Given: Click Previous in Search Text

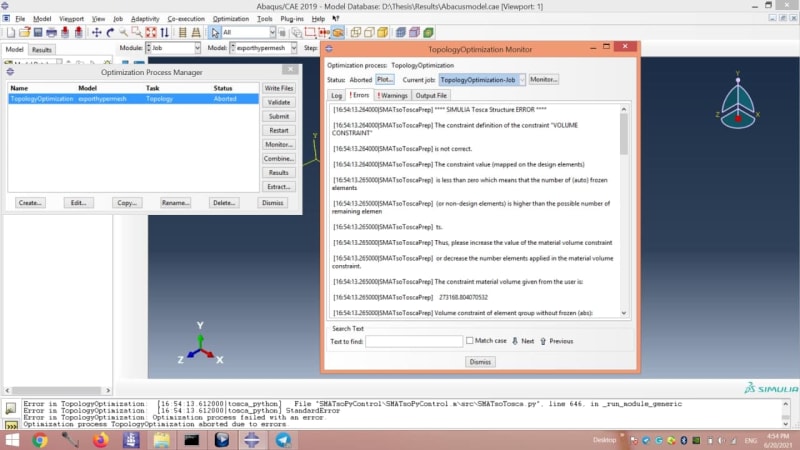Looking at the screenshot, I should point(557,341).
